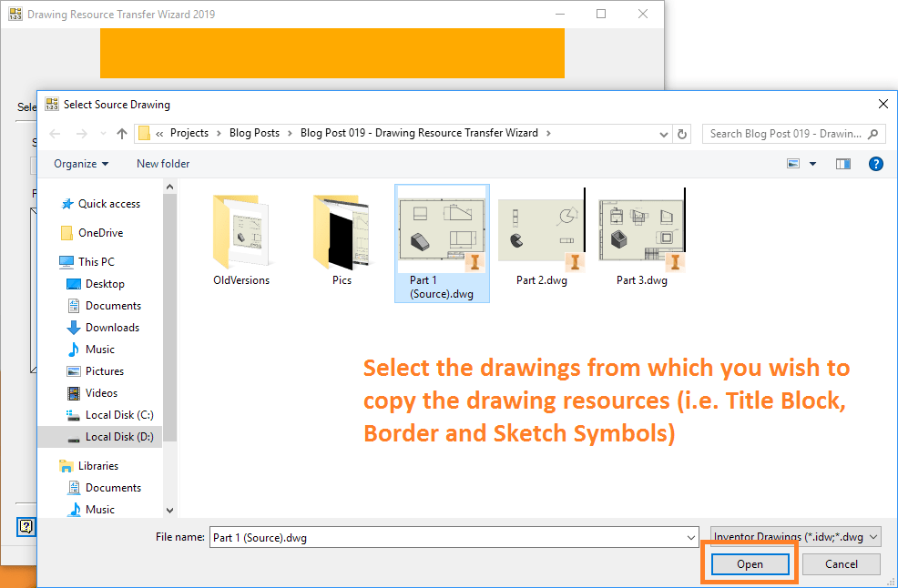Open Desktop under This PC
This screenshot has height=588, width=898.
(105, 284)
